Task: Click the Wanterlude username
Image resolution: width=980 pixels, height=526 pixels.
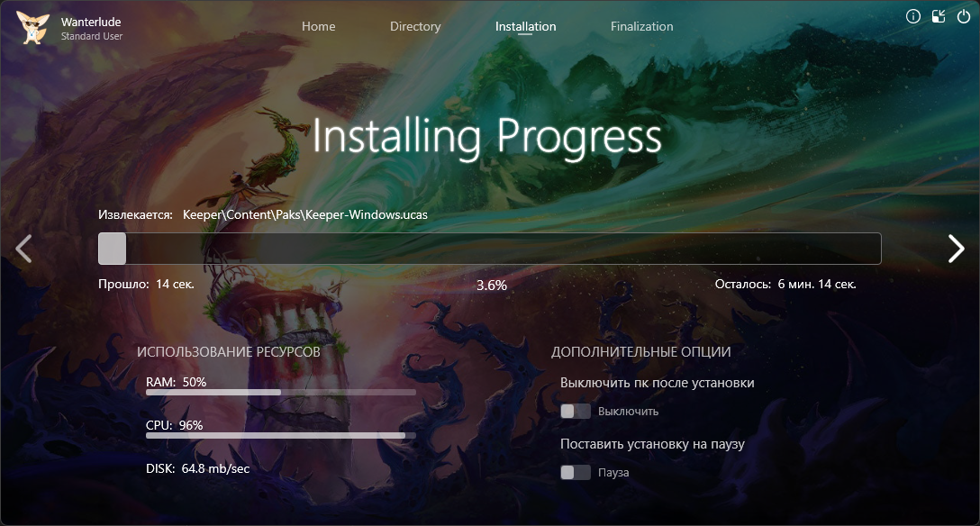Action: [91, 22]
